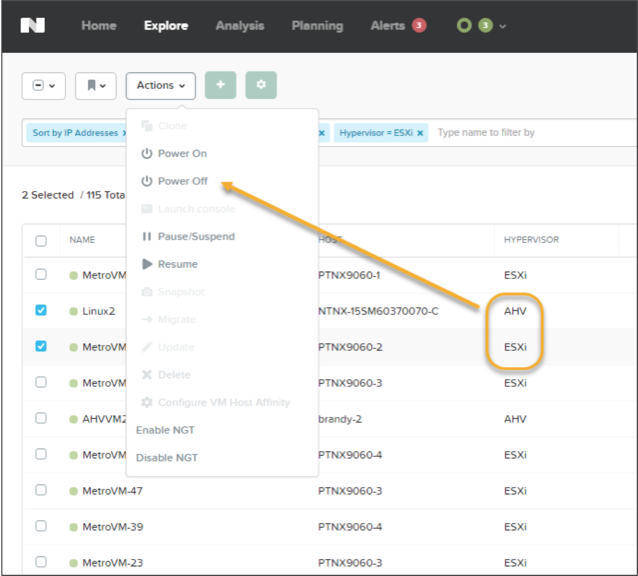
Task: Click AHVVM2 green status dot
Action: tap(73, 419)
